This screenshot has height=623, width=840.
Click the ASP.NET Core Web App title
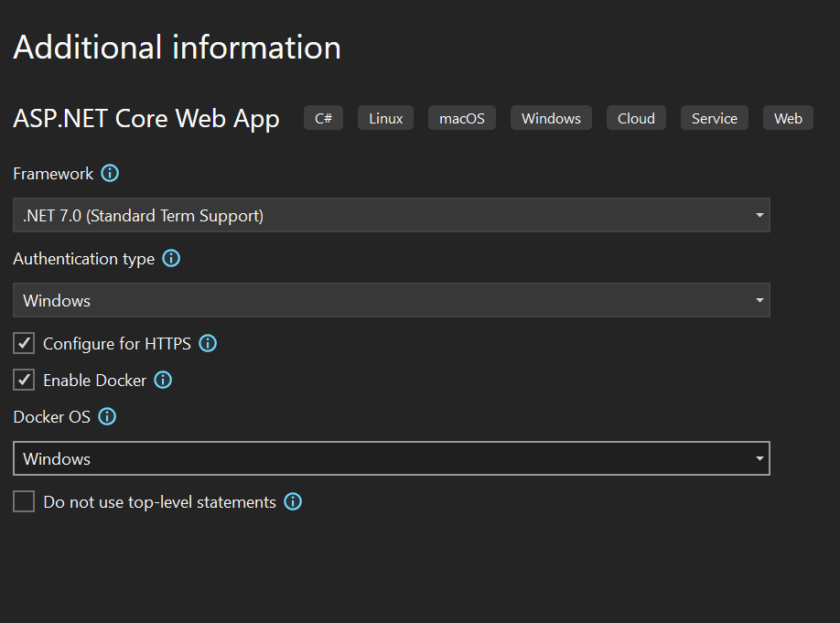[x=146, y=119]
